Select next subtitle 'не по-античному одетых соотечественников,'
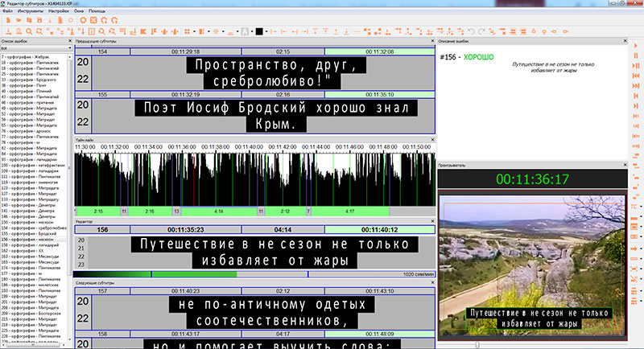The width and height of the screenshot is (644, 349). (272, 313)
